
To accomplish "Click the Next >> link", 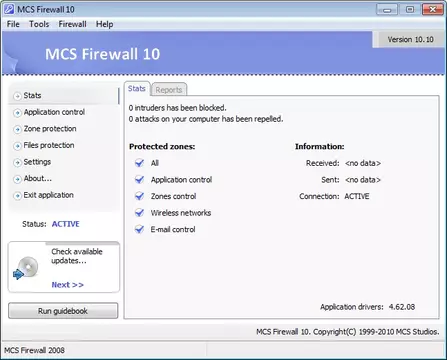I will tap(67, 285).
